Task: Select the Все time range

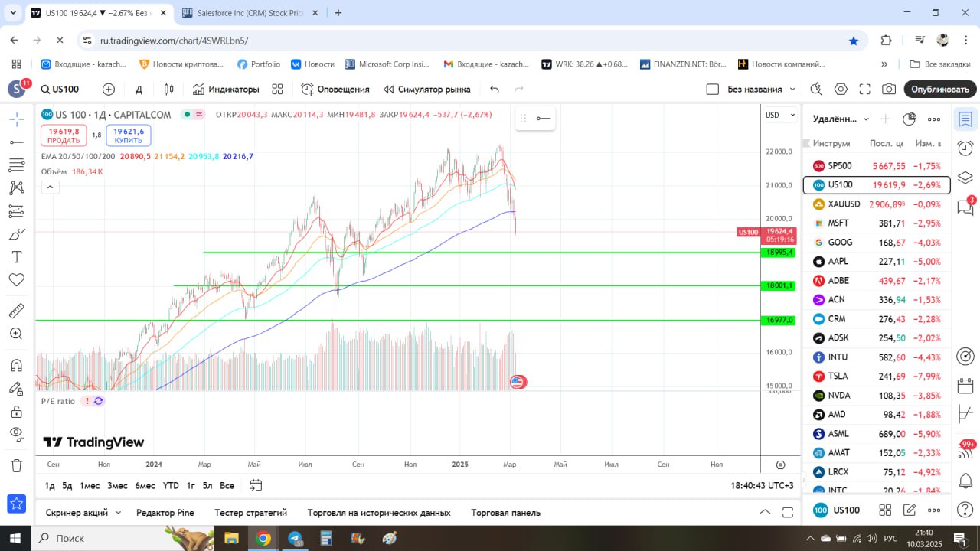Action: [x=227, y=486]
